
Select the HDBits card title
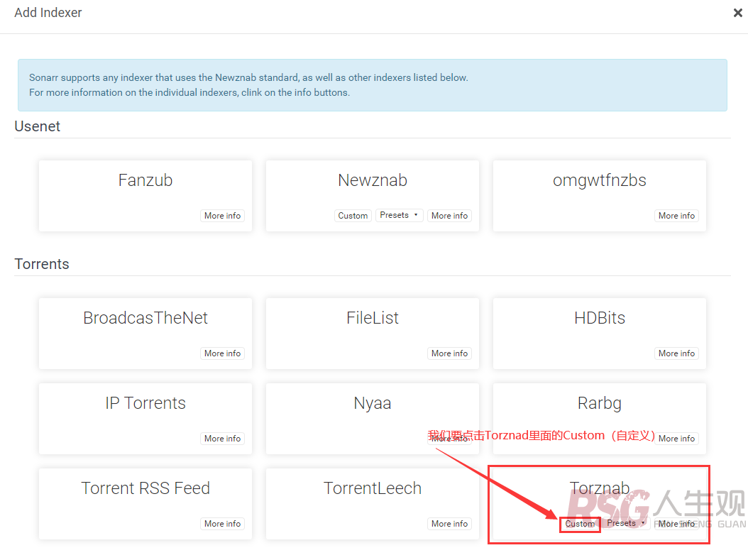coord(600,318)
